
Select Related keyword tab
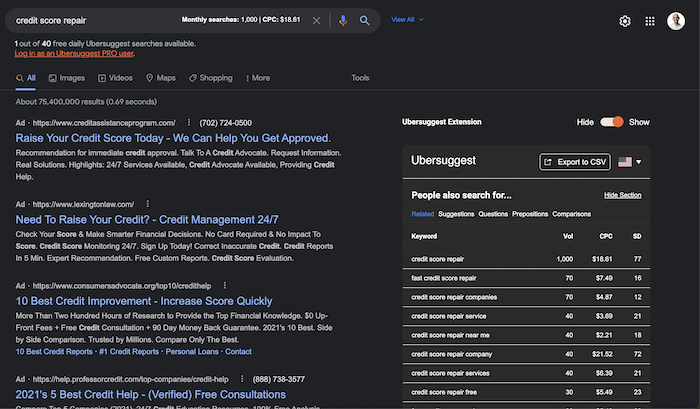[x=422, y=214]
